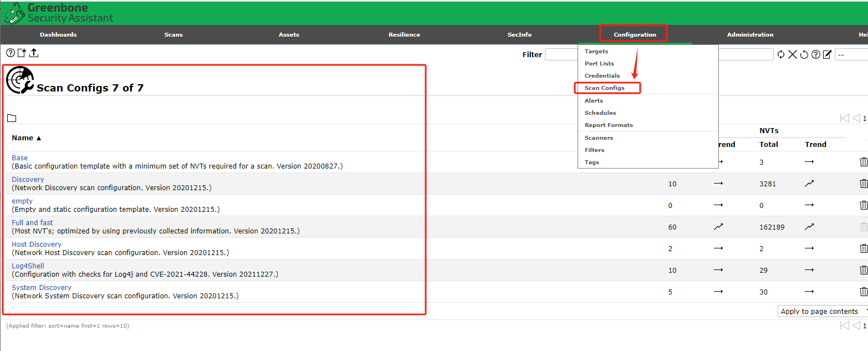
Task: Open the Discovery scan config link
Action: pyautogui.click(x=28, y=179)
